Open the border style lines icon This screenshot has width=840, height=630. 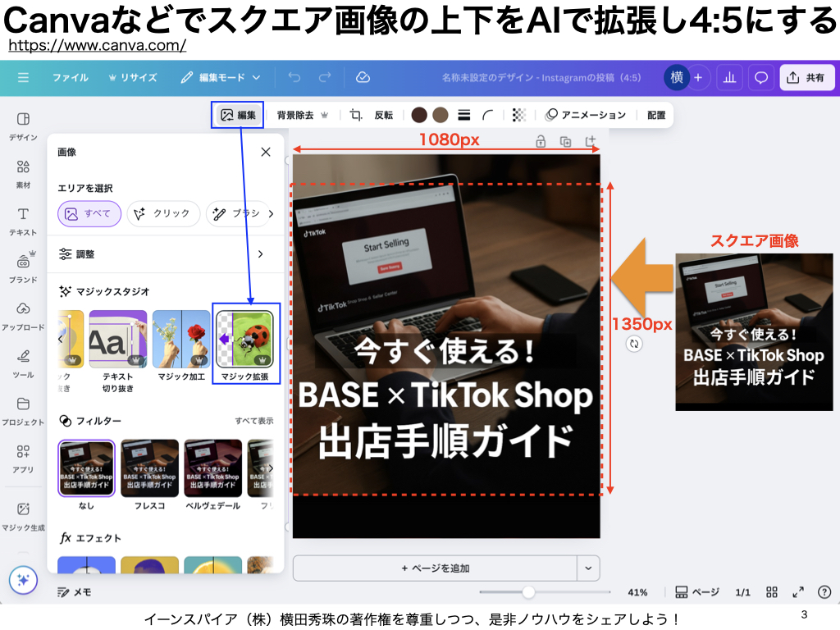coord(464,115)
